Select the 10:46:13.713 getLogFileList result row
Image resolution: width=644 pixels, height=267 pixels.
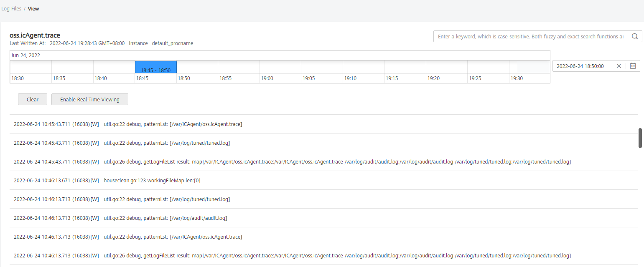click(324, 256)
